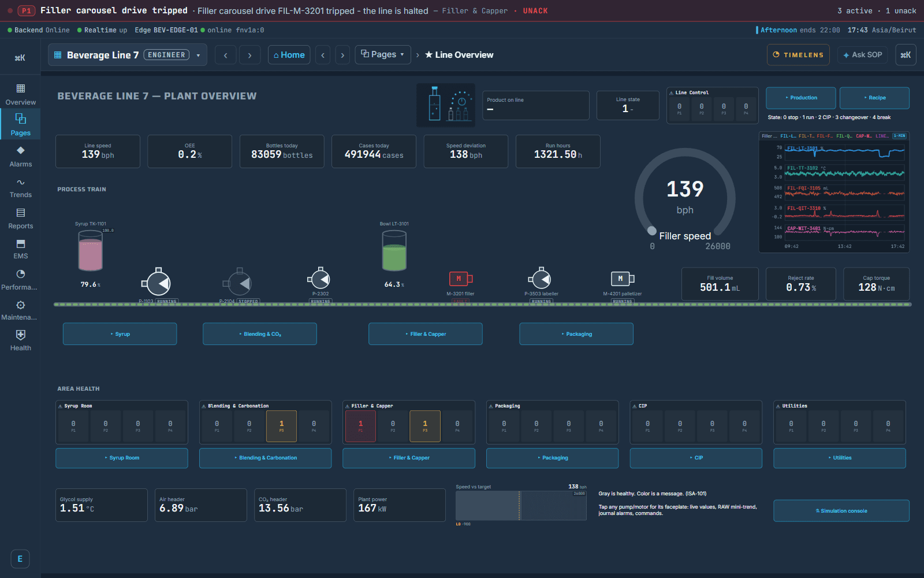Open the Recipe page
Image resolution: width=924 pixels, height=578 pixels.
(x=874, y=98)
